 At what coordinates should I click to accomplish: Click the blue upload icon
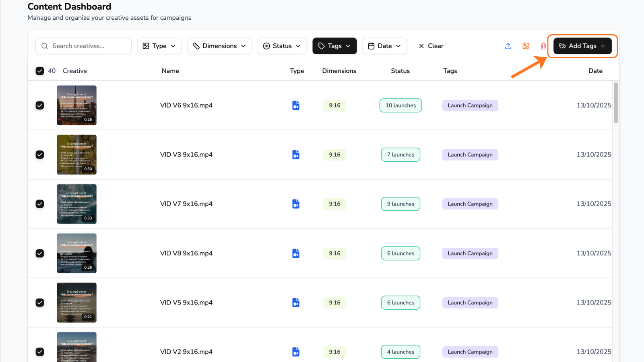click(508, 46)
